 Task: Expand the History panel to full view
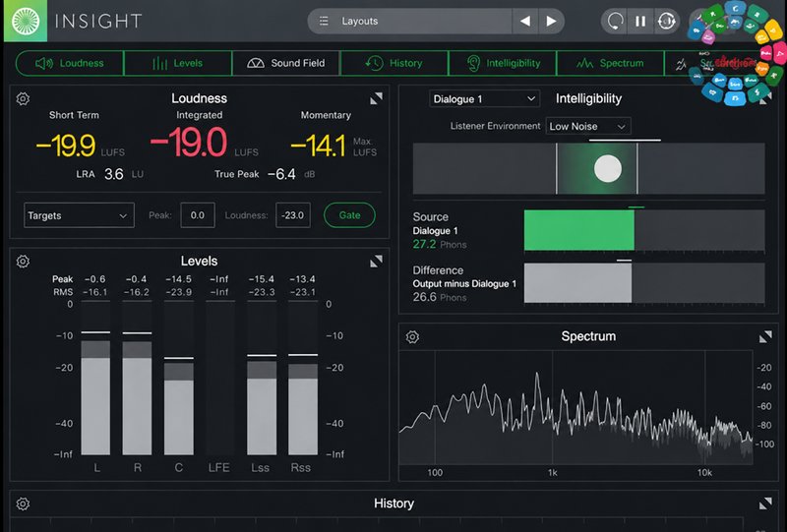pyautogui.click(x=765, y=503)
